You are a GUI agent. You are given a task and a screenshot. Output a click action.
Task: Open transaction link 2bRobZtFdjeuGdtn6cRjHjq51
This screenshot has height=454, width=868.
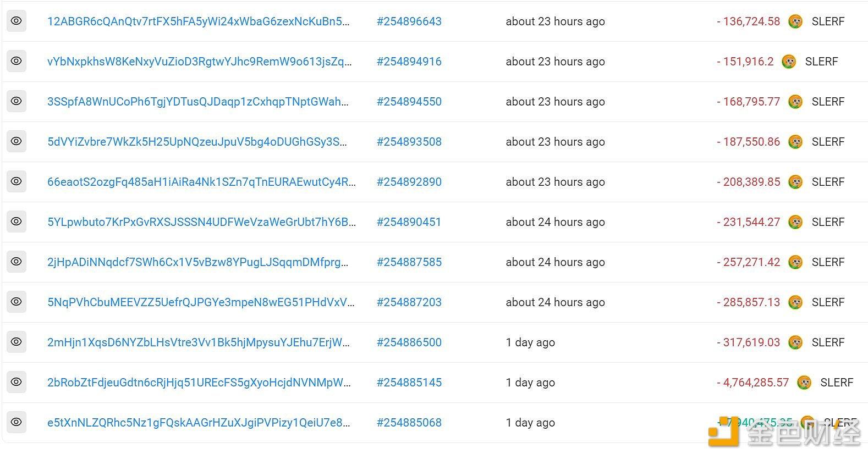coord(199,383)
